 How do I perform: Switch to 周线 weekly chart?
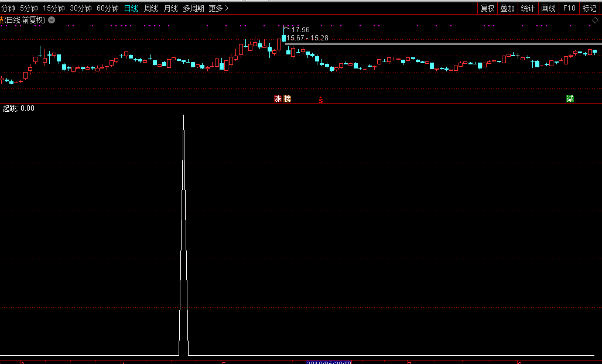coord(151,8)
